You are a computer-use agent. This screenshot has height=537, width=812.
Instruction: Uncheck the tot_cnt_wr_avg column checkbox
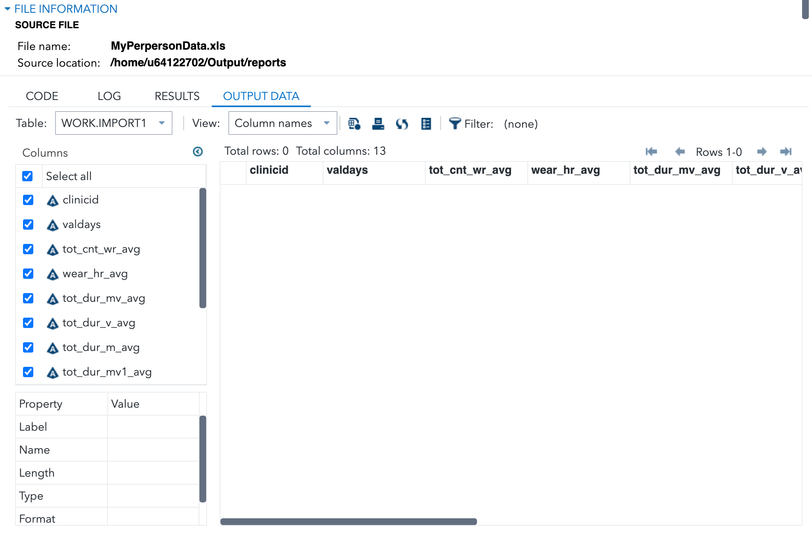click(28, 249)
